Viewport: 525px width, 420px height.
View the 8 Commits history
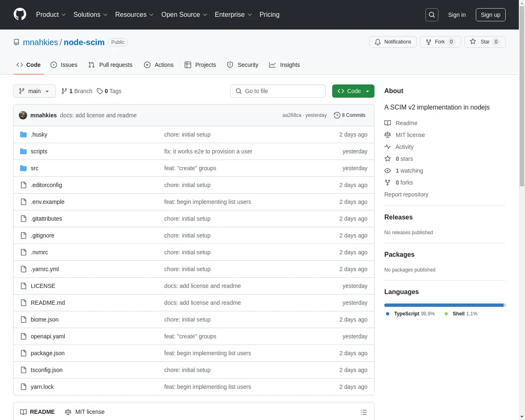pos(350,115)
